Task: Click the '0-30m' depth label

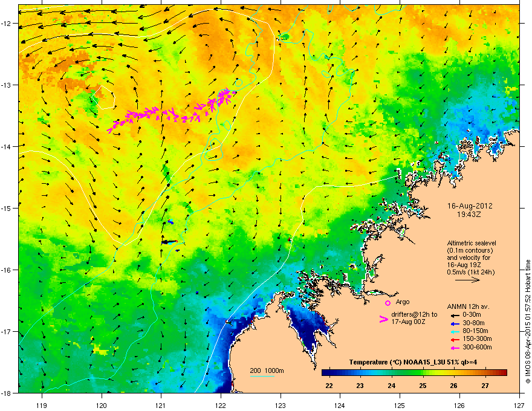Action: (472, 315)
